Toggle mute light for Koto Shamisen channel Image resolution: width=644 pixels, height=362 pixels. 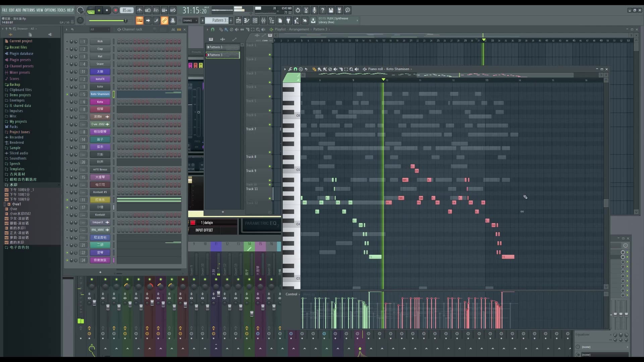67,94
